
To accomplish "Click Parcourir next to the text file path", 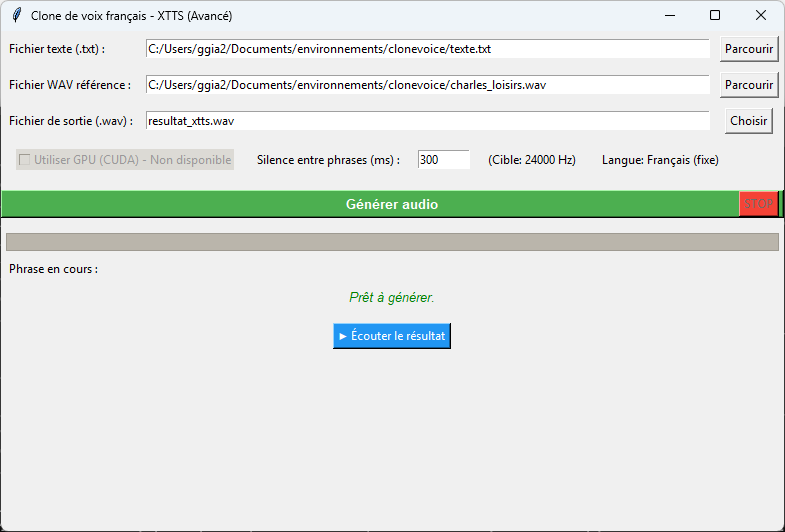I will coord(748,49).
